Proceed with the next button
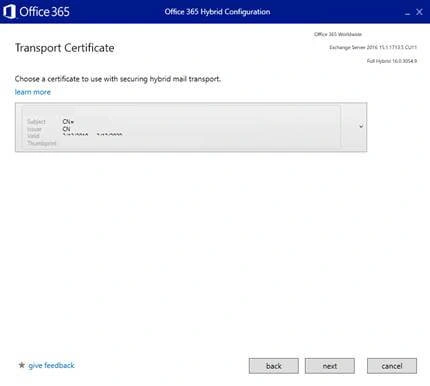This screenshot has width=430, height=386. [x=330, y=366]
